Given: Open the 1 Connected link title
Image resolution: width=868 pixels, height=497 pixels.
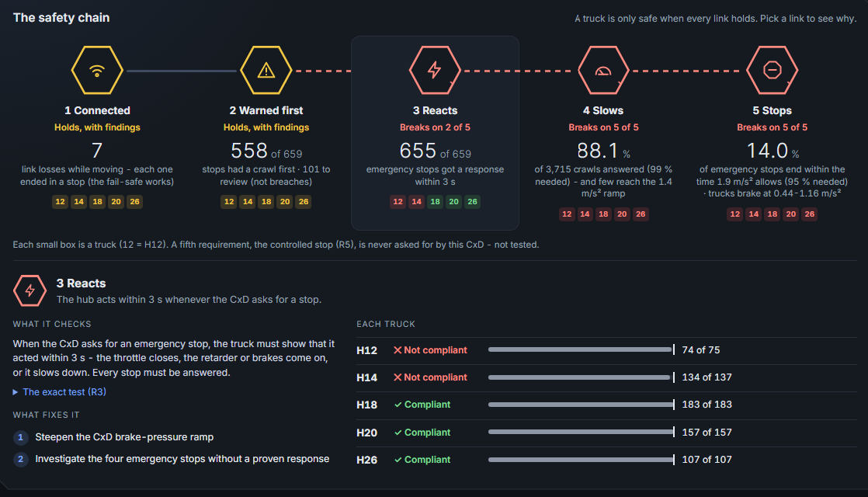Looking at the screenshot, I should 97,110.
